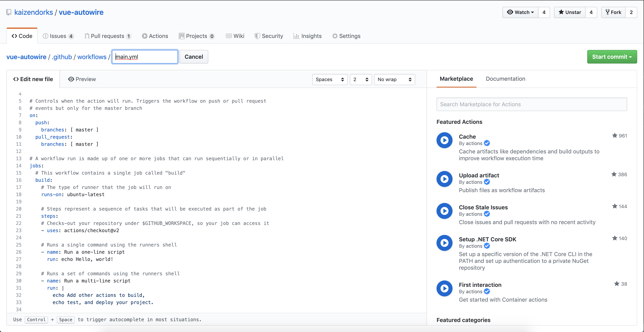
Task: Click the Settings gear icon
Action: (334, 36)
